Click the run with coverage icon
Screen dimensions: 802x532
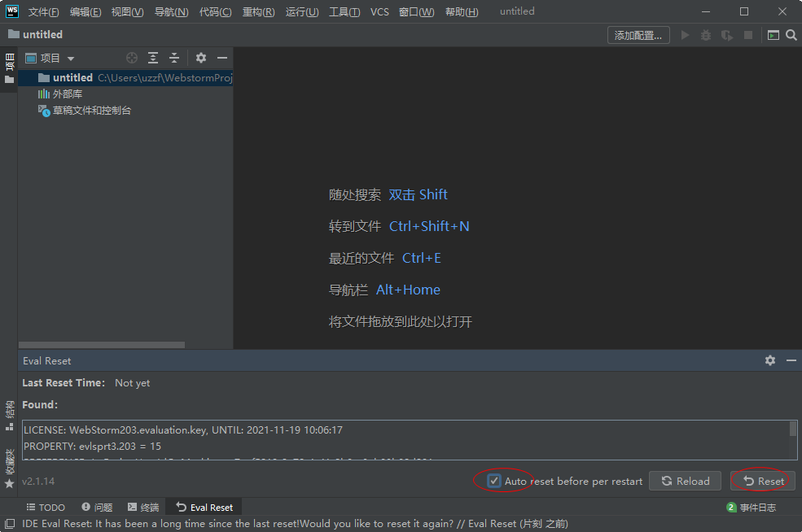[727, 35]
